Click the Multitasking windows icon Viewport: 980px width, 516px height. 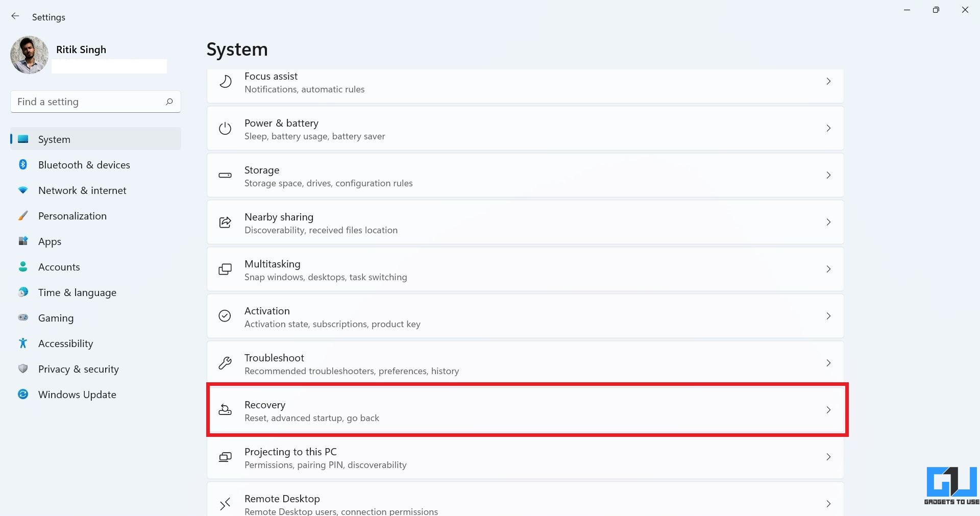[x=225, y=269]
